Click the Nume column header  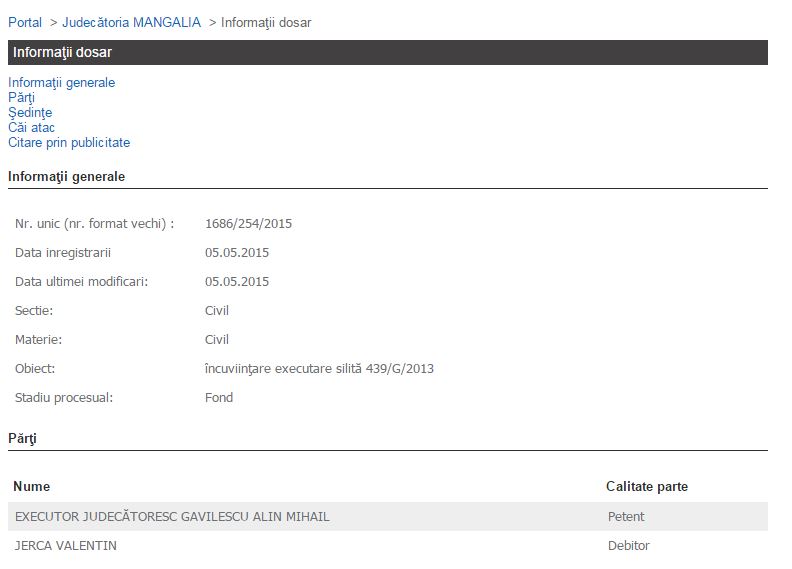tap(31, 486)
